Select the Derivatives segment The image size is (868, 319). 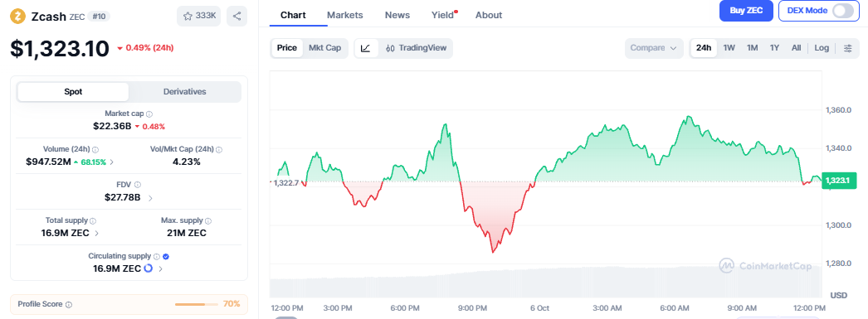(184, 92)
